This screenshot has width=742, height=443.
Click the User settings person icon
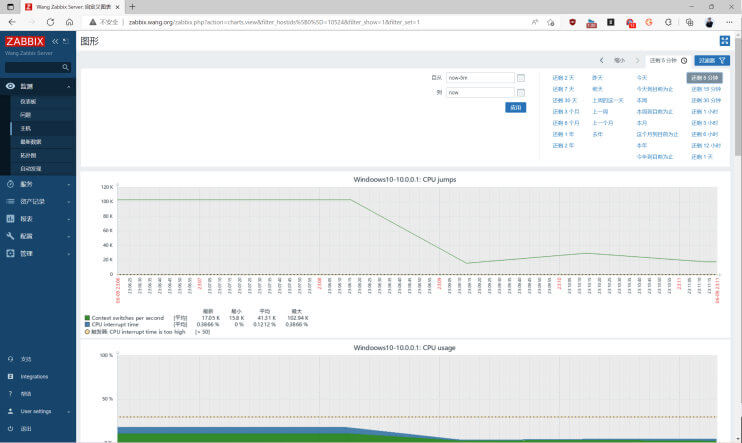pyautogui.click(x=10, y=411)
